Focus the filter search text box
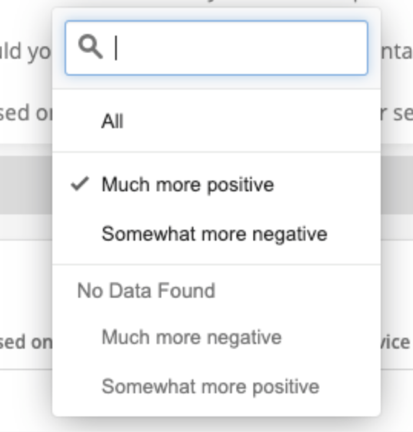 (217, 48)
